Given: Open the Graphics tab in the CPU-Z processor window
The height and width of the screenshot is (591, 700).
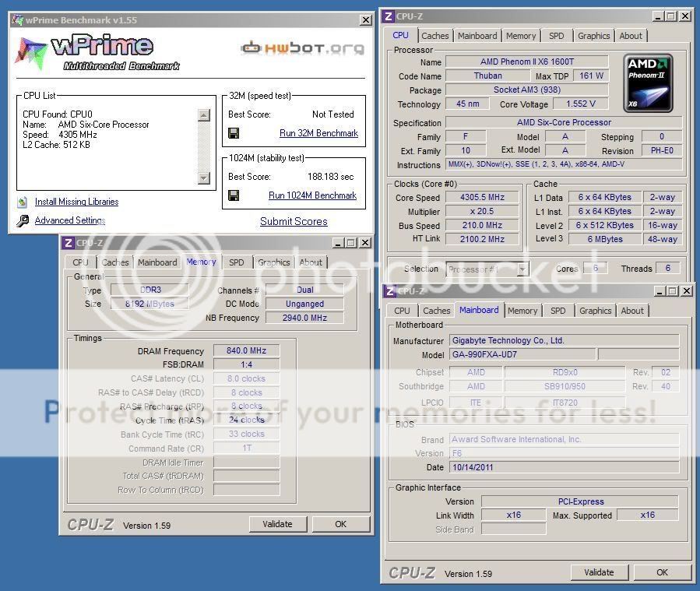Looking at the screenshot, I should [594, 36].
